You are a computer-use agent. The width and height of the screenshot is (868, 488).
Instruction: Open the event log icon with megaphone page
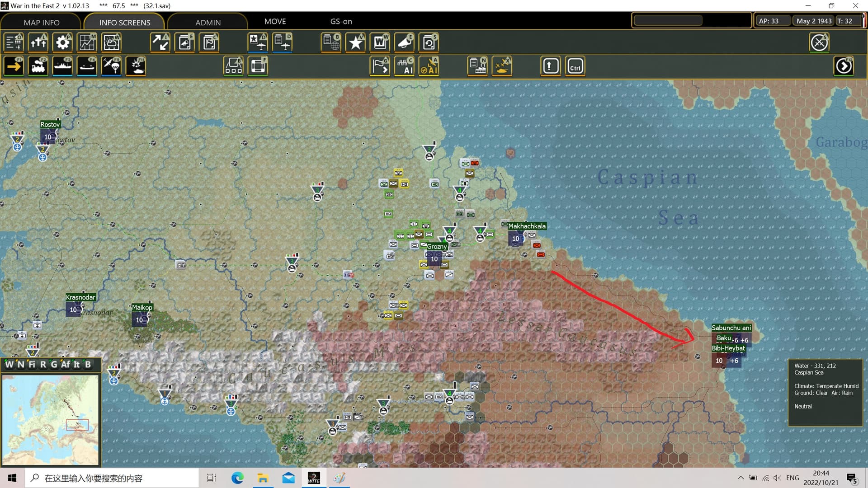tap(185, 42)
